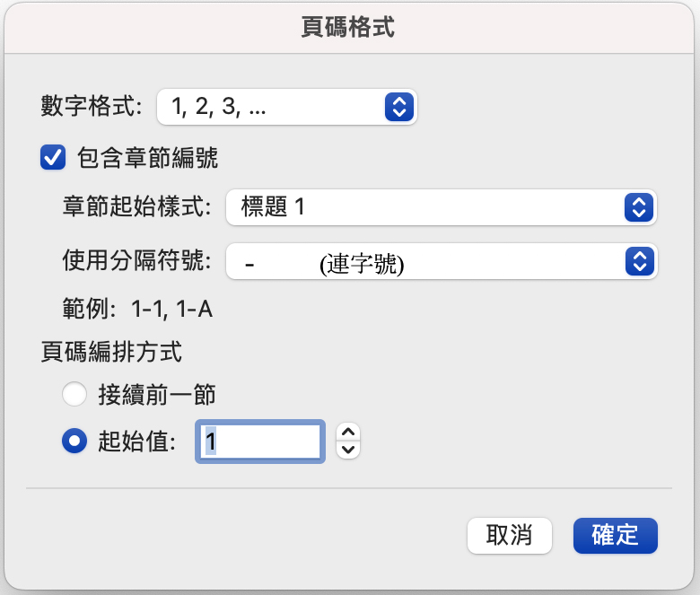Click the 範例: 1-1, 1-A preview text

pyautogui.click(x=136, y=311)
